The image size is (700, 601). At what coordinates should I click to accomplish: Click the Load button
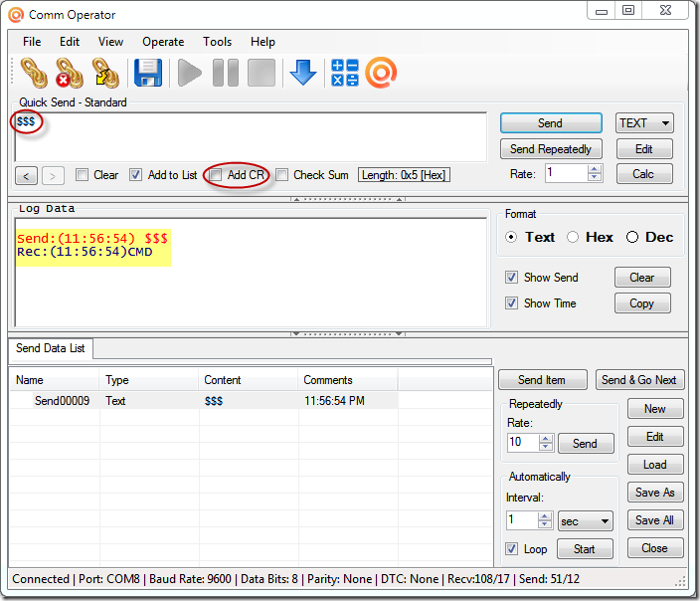655,465
